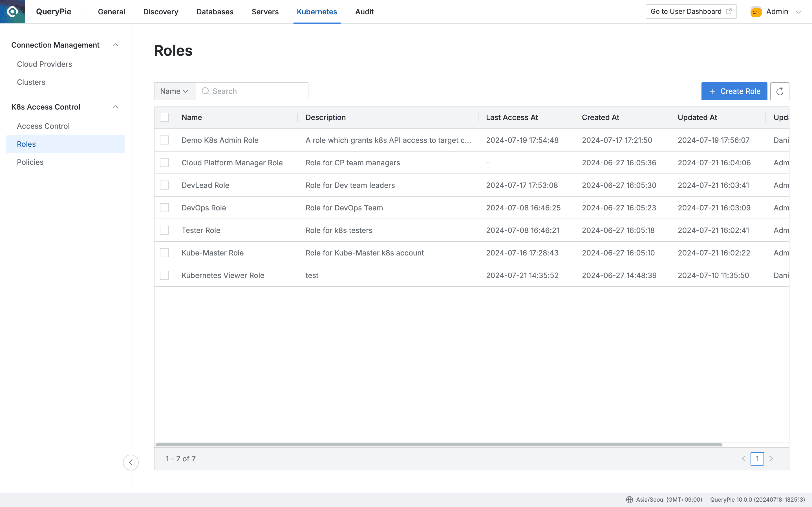Click the Admin avatar icon
Screen dimensions: 812x507
tap(755, 11)
